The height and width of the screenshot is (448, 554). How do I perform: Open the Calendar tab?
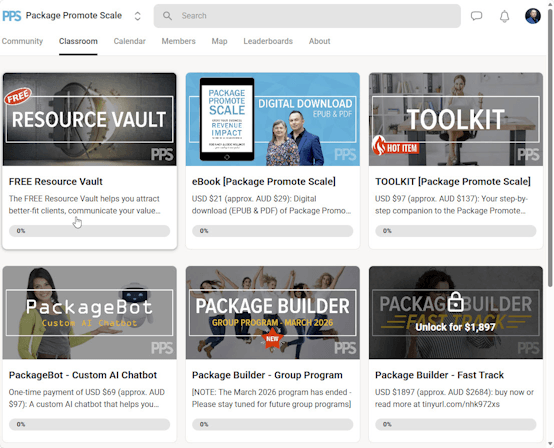pos(129,41)
